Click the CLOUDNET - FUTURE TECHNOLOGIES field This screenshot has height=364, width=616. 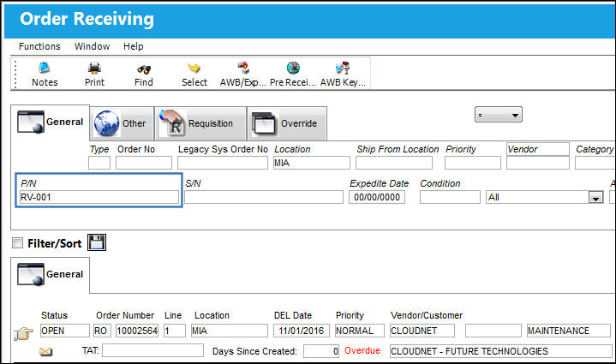(501, 351)
